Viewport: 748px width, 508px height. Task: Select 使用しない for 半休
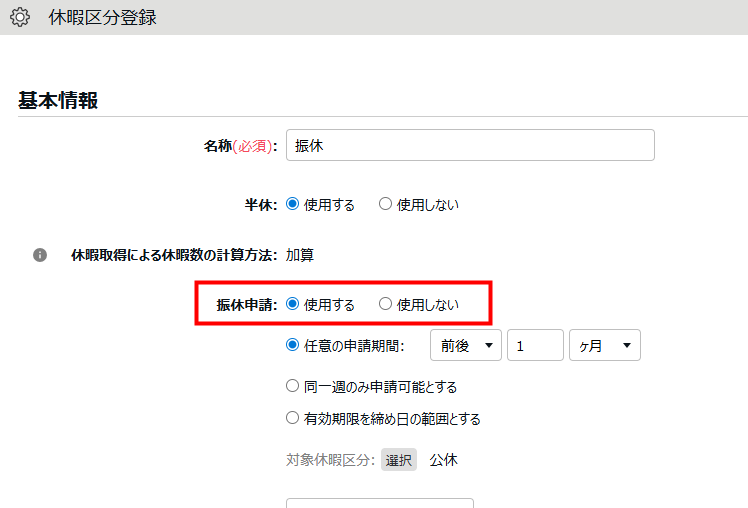(385, 204)
